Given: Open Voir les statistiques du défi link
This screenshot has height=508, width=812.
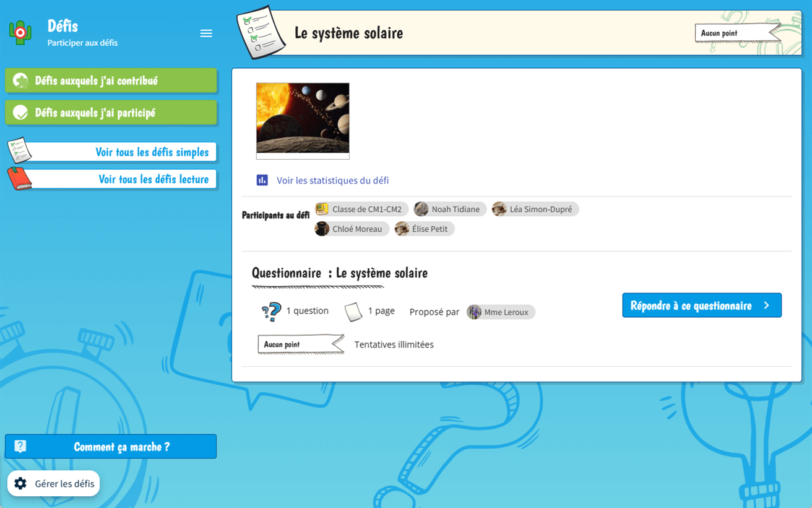Looking at the screenshot, I should [x=332, y=180].
